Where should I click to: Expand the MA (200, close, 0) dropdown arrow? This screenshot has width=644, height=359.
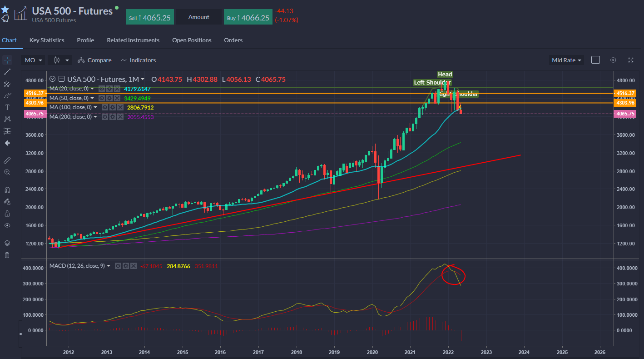95,117
